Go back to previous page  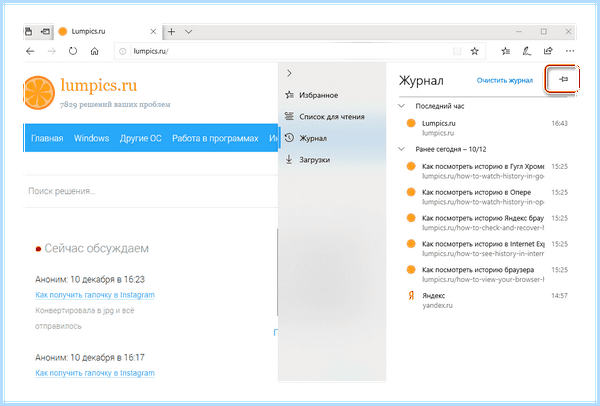click(x=30, y=51)
